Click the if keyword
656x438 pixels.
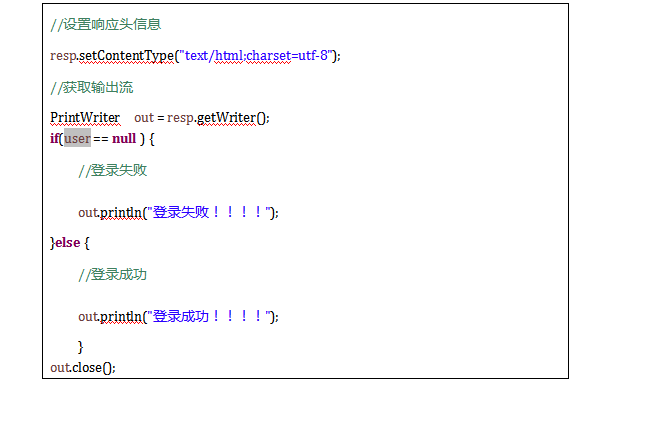[54, 138]
